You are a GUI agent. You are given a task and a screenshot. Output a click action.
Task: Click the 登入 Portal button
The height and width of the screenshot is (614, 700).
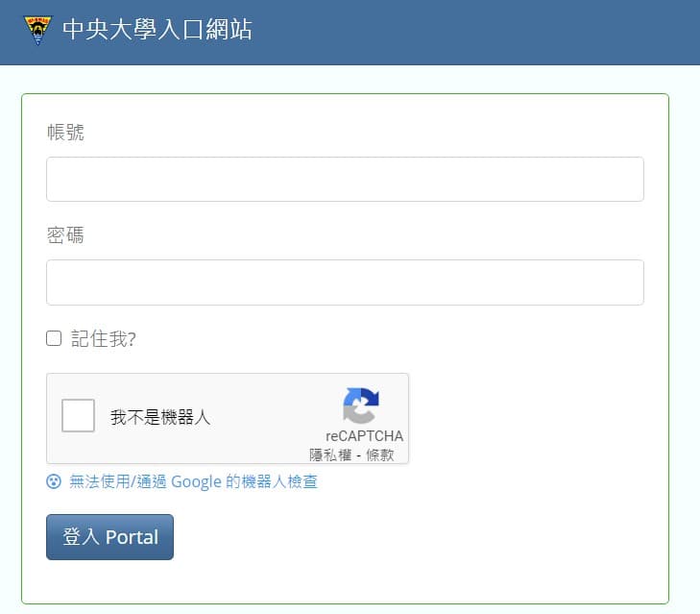109,537
